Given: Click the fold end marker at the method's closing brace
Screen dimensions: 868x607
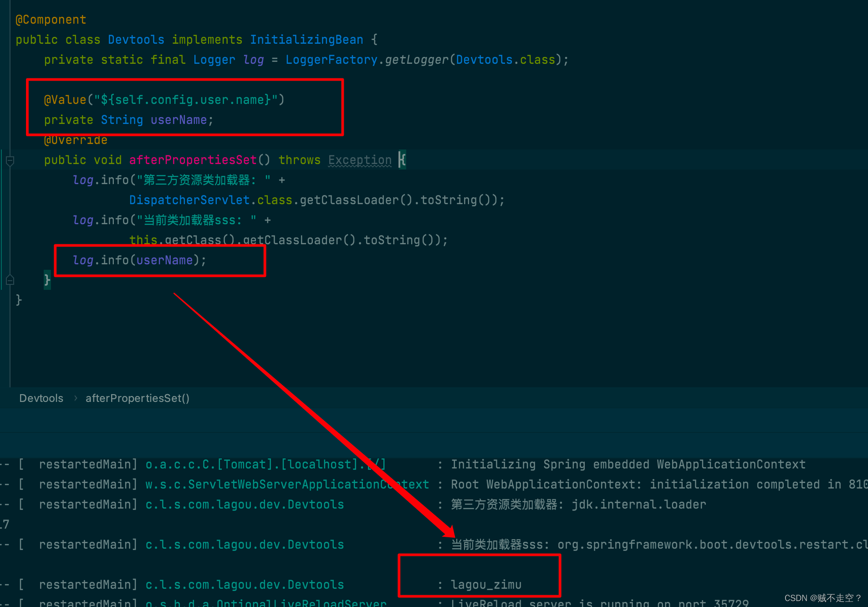Looking at the screenshot, I should pos(10,280).
